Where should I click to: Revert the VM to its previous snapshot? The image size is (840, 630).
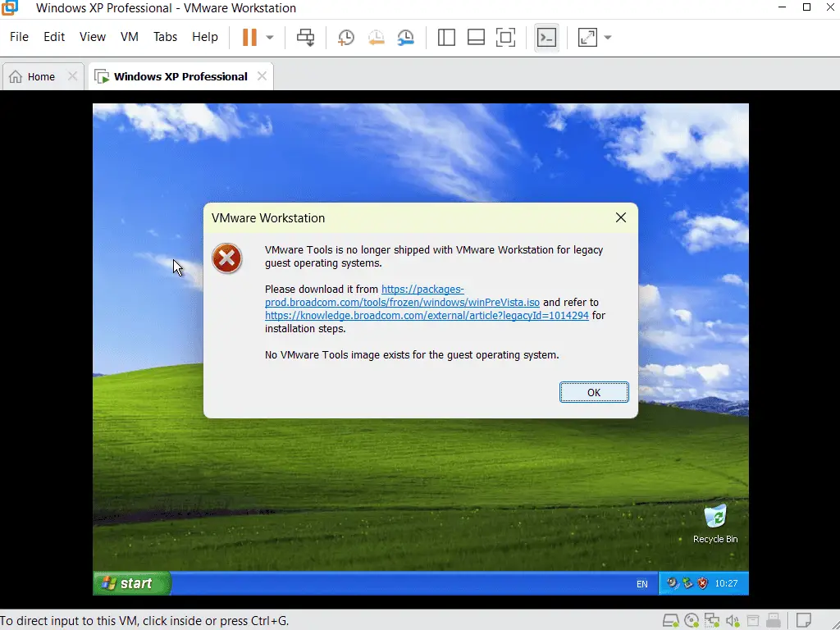[376, 38]
